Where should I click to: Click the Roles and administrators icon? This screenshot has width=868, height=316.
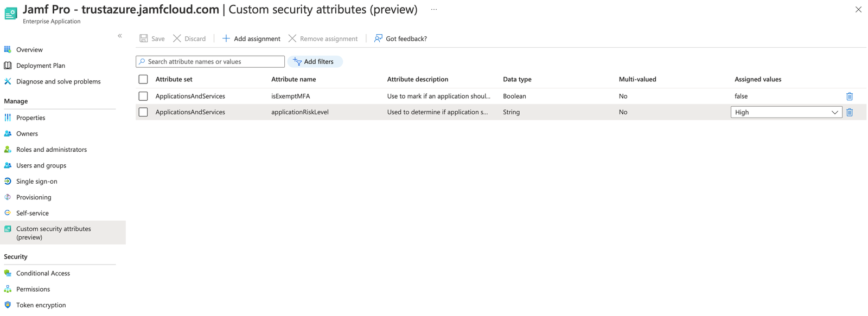pyautogui.click(x=8, y=150)
